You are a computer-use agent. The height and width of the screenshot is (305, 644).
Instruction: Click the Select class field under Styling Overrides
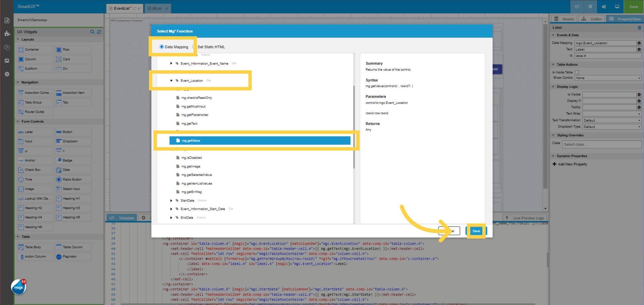pos(602,144)
